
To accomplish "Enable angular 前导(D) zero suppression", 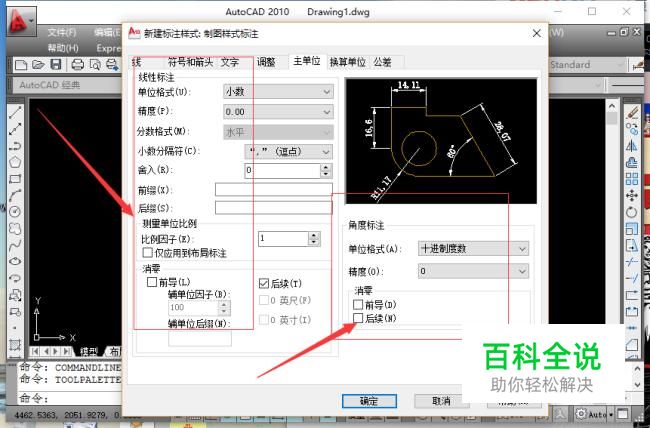I will click(x=358, y=305).
